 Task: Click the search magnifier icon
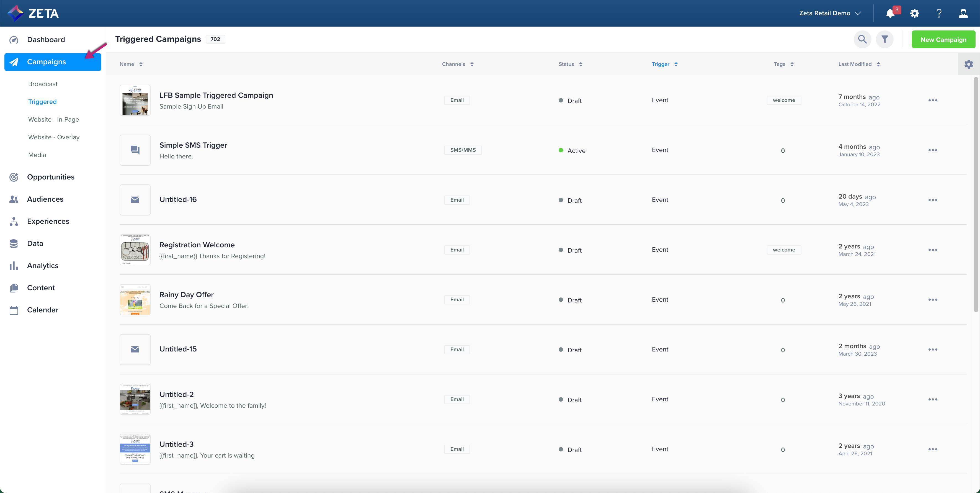862,39
